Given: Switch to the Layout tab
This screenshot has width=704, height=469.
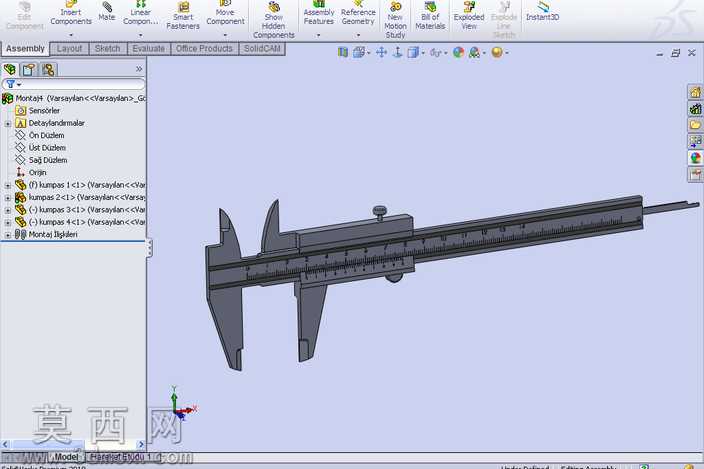Looking at the screenshot, I should 69,48.
